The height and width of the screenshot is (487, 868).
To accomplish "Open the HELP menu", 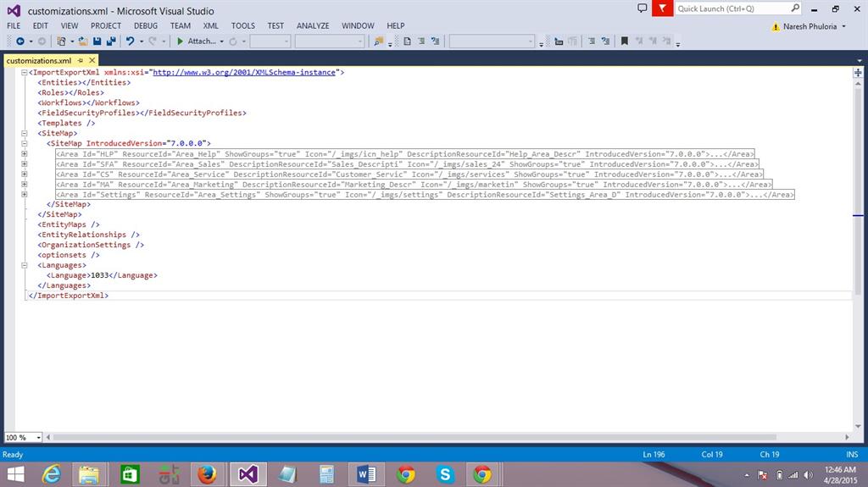I will coord(396,26).
